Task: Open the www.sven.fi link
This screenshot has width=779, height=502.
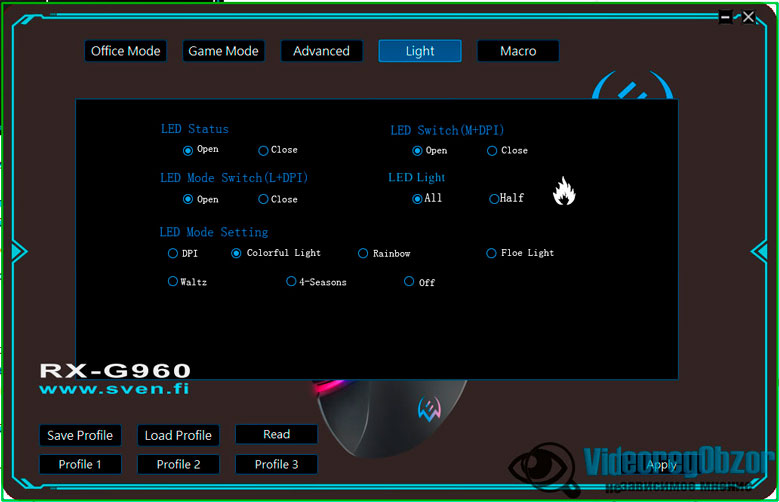Action: tap(114, 389)
